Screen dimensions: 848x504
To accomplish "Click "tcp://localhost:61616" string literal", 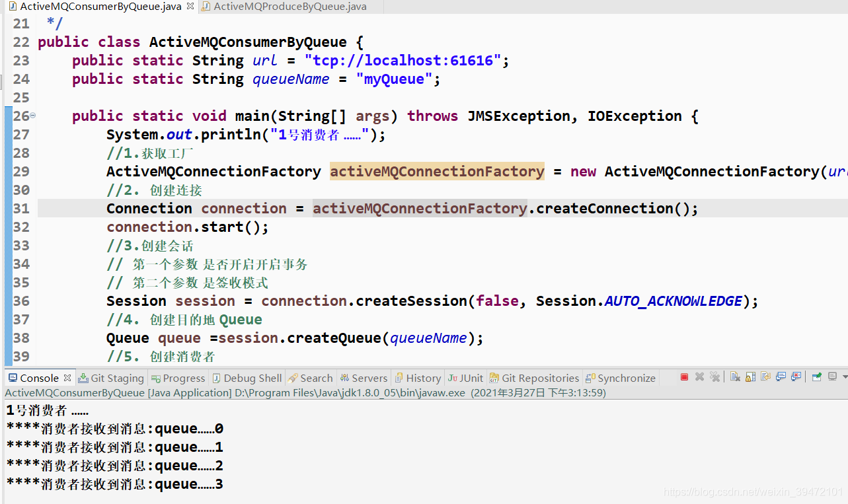I will click(403, 61).
